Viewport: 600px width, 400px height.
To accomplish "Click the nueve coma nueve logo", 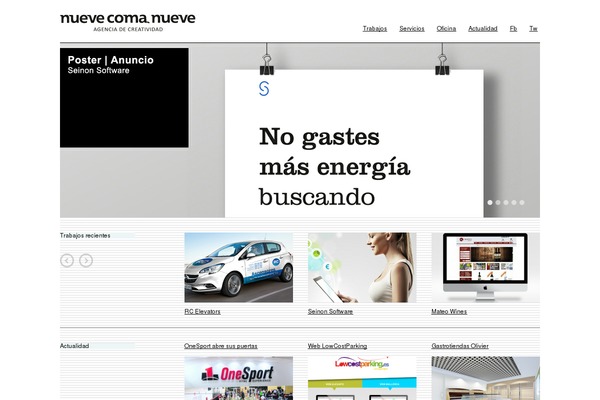I will [x=128, y=22].
